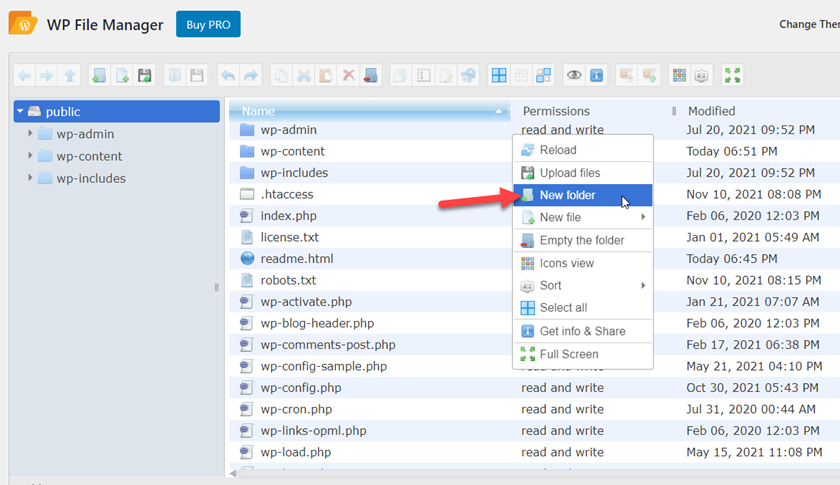Select New folder in context menu
The height and width of the screenshot is (485, 840).
[583, 195]
